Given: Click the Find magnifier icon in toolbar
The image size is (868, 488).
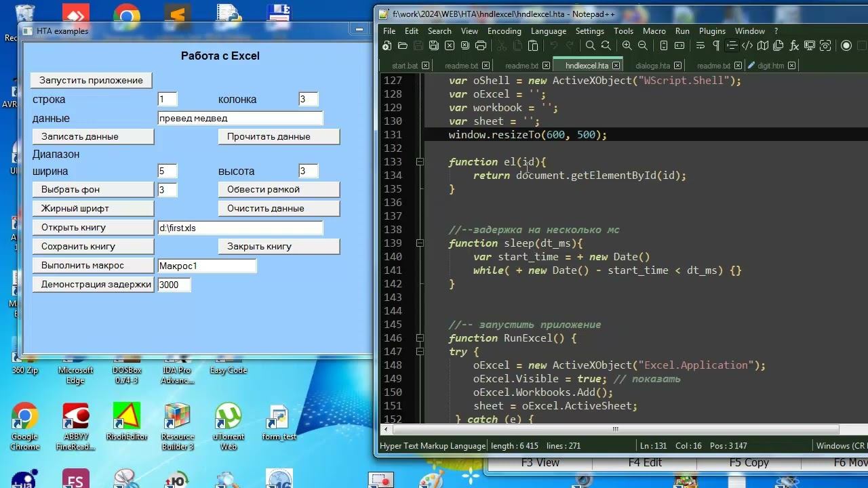Looking at the screenshot, I should click(x=590, y=46).
